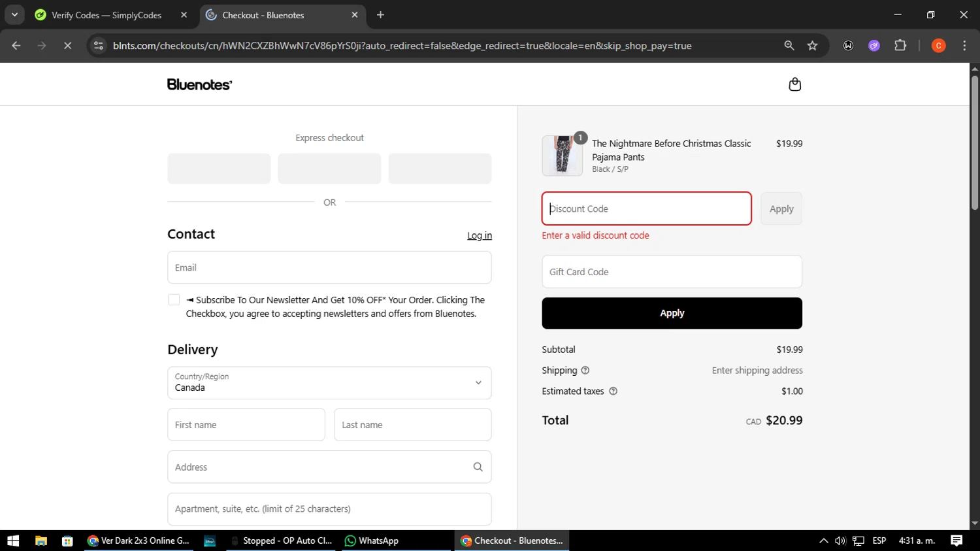
Task: Click the middle express checkout button
Action: (x=329, y=169)
